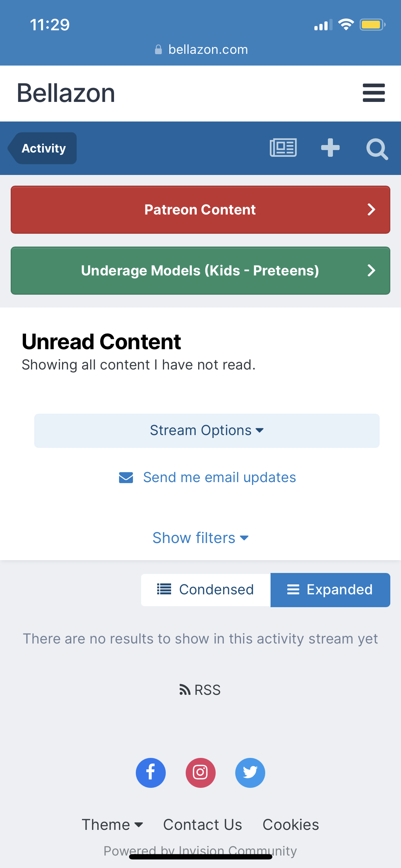Tap the Bellazon site logo
The image size is (401, 868).
(x=66, y=93)
